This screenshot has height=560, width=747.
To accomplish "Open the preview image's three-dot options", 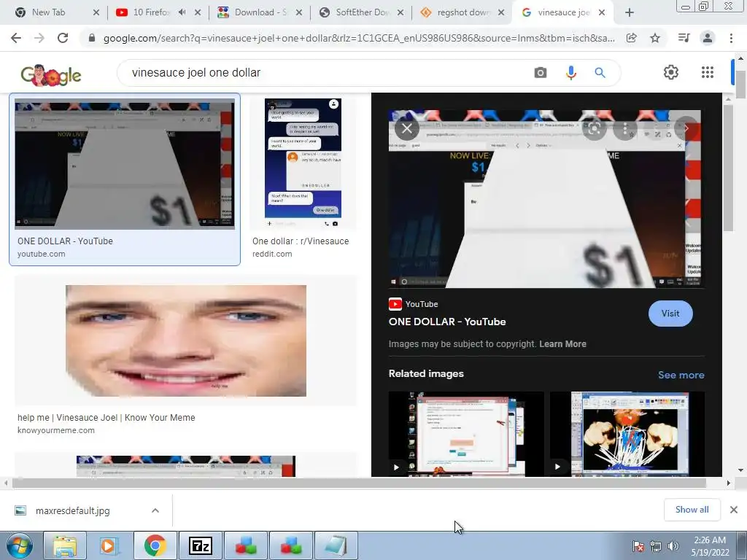I will (x=625, y=128).
